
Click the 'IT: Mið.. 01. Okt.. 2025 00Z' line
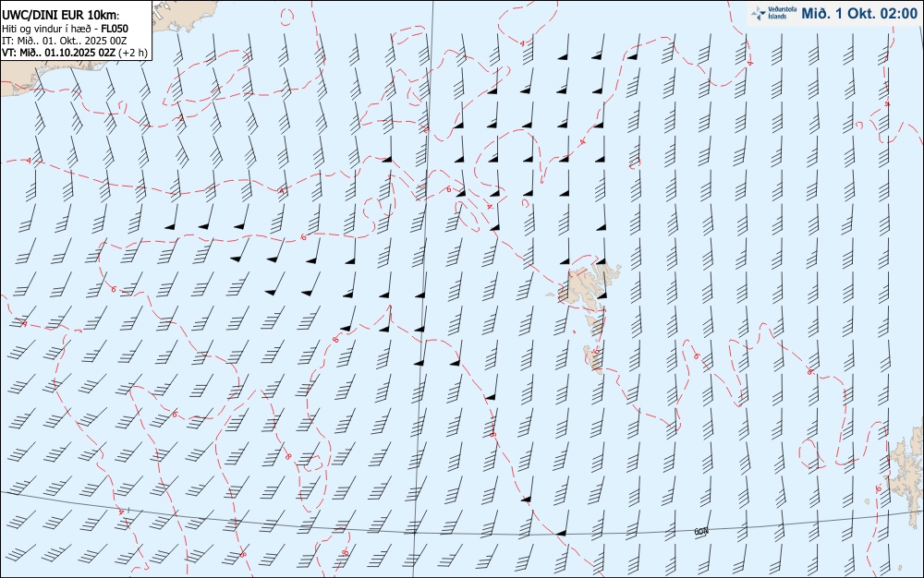click(x=65, y=41)
